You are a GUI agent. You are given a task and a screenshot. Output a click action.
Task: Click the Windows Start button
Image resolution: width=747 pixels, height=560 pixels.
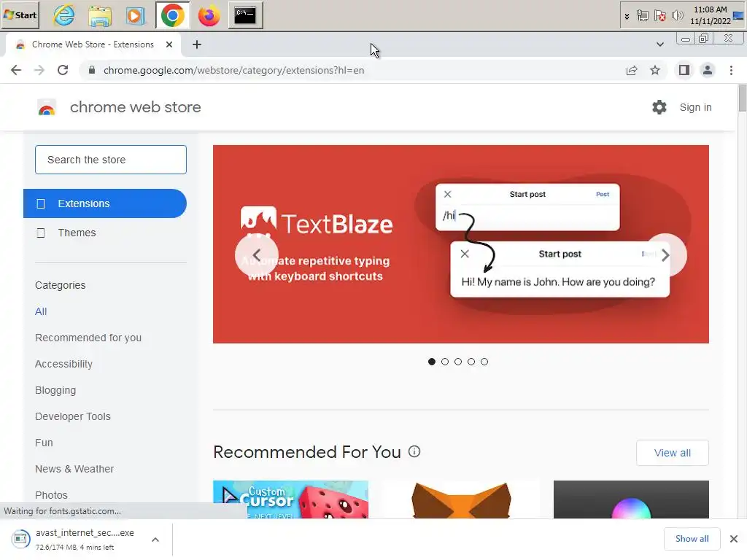coord(20,15)
